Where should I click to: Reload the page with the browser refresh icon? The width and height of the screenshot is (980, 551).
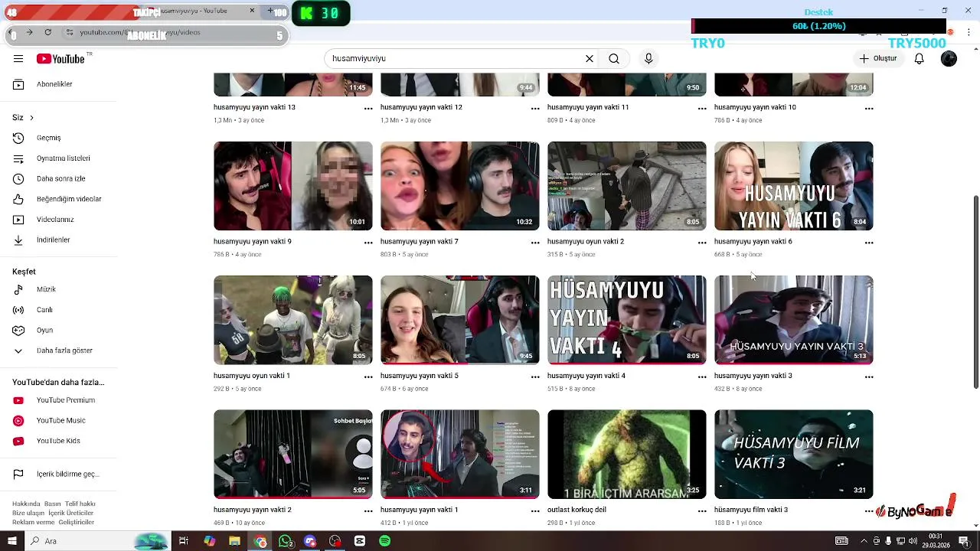pyautogui.click(x=48, y=32)
